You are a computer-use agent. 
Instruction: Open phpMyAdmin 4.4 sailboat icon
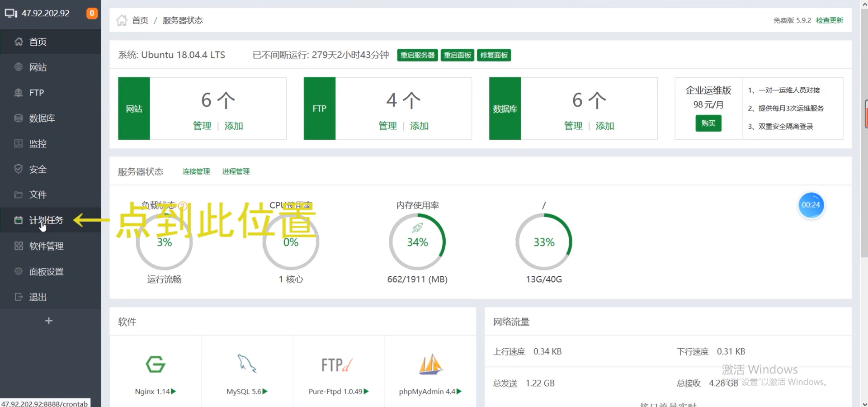(430, 364)
